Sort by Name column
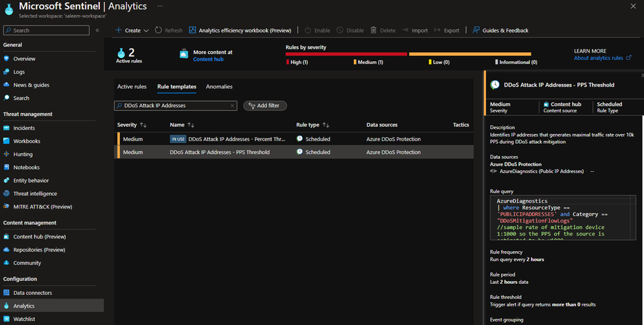The image size is (644, 325). [x=182, y=125]
